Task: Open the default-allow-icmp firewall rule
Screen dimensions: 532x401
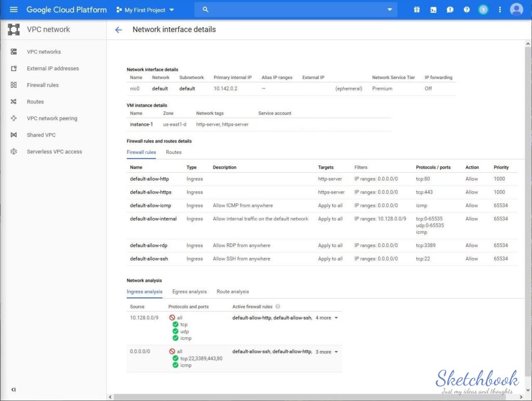Action: 150,205
